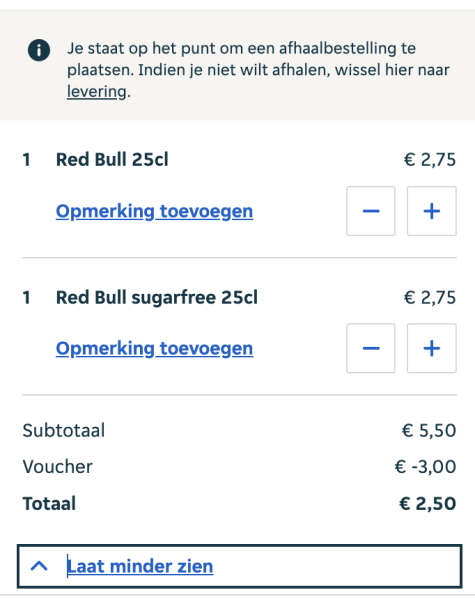Screen dimensions: 475x606
Task: Click the Voucher label
Action: [x=58, y=466]
